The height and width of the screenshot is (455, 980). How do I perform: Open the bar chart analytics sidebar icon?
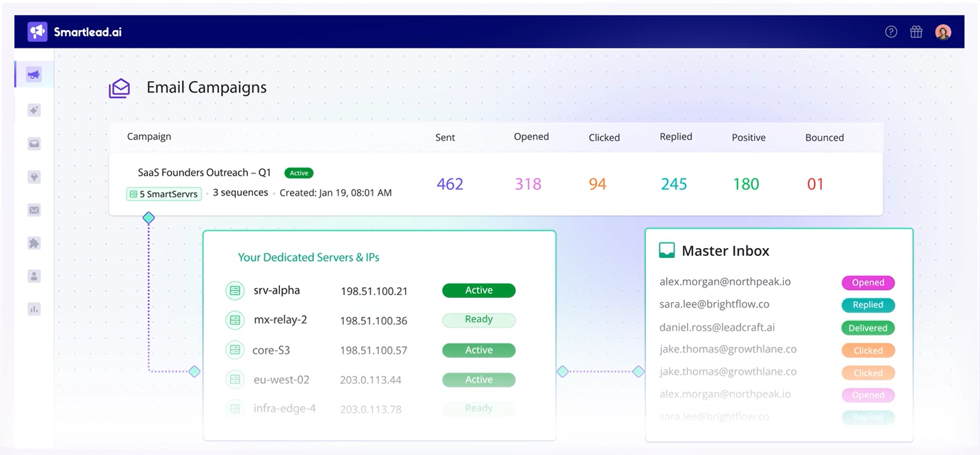pyautogui.click(x=33, y=309)
